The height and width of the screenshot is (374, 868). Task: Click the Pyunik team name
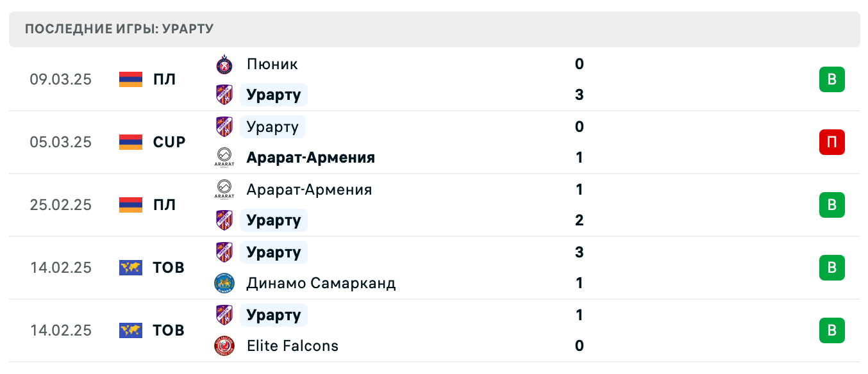[x=272, y=64]
